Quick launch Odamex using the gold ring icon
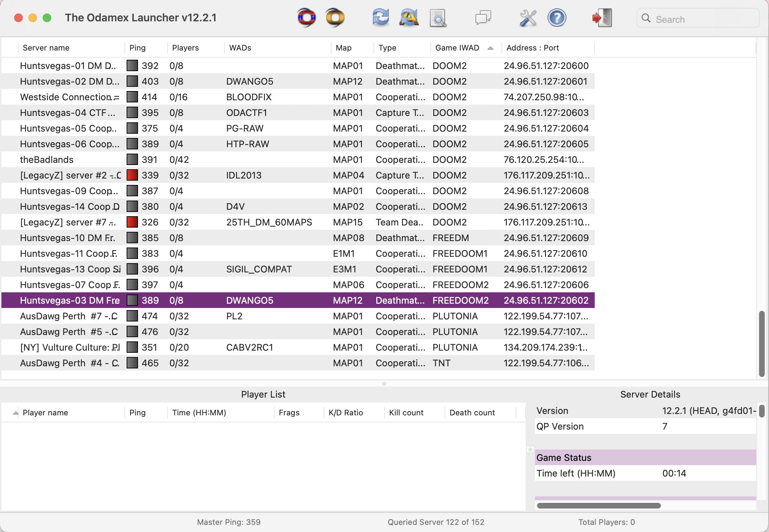Screen dimensions: 769x532 pos(335,17)
